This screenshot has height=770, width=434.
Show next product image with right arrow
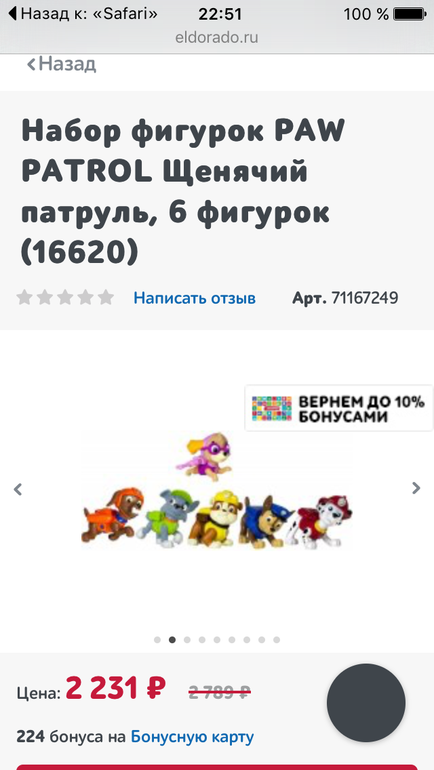coord(416,488)
